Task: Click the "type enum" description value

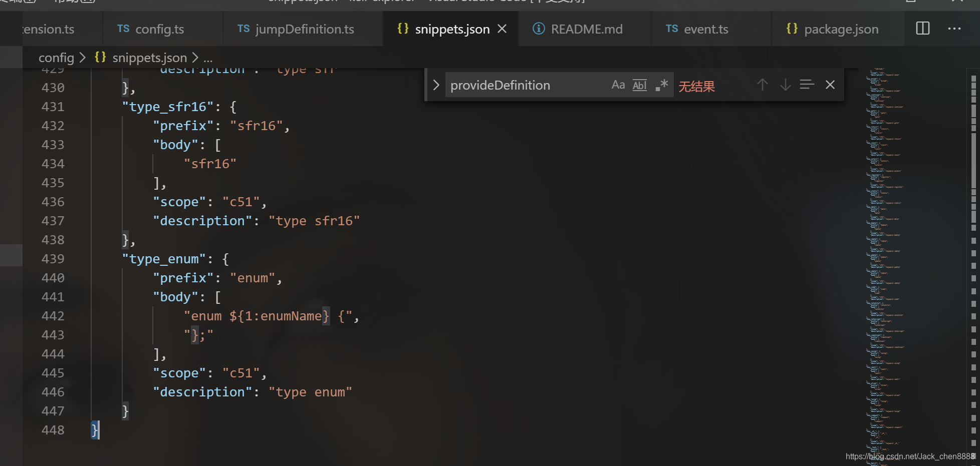Action: [x=310, y=392]
